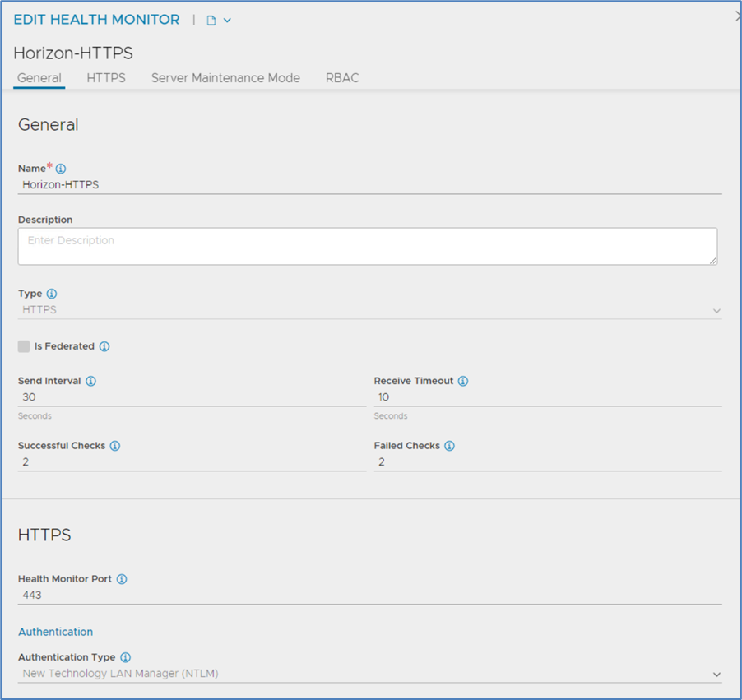This screenshot has width=742, height=700.
Task: Select the Health Monitor Port field with 443
Action: pos(369,596)
